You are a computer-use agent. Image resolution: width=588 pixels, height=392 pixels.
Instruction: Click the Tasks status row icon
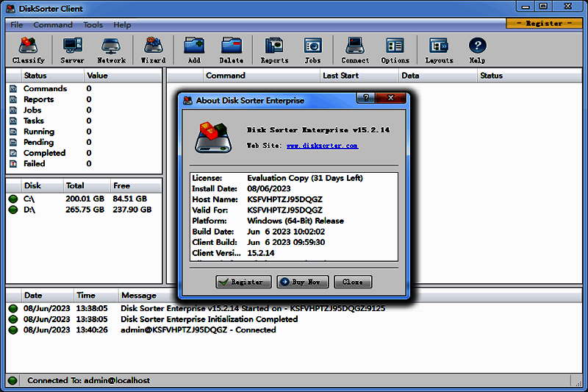coord(13,121)
